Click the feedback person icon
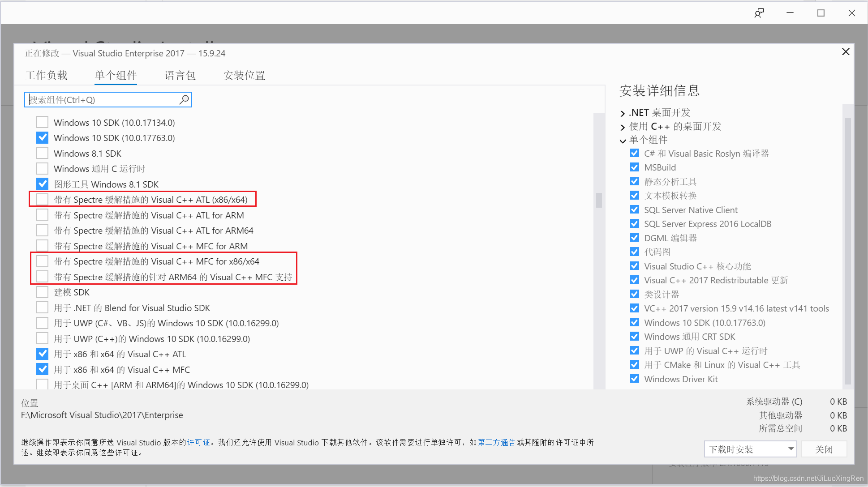 [759, 13]
